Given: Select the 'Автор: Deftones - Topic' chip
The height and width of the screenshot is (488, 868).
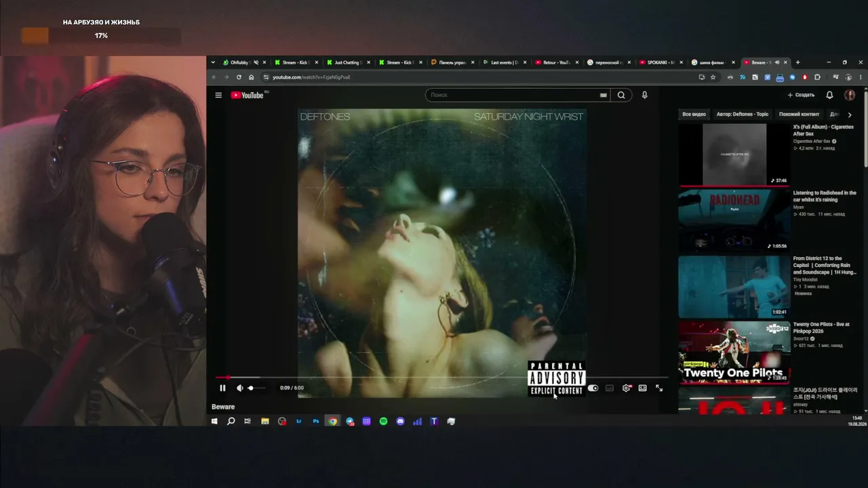Looking at the screenshot, I should tap(743, 115).
